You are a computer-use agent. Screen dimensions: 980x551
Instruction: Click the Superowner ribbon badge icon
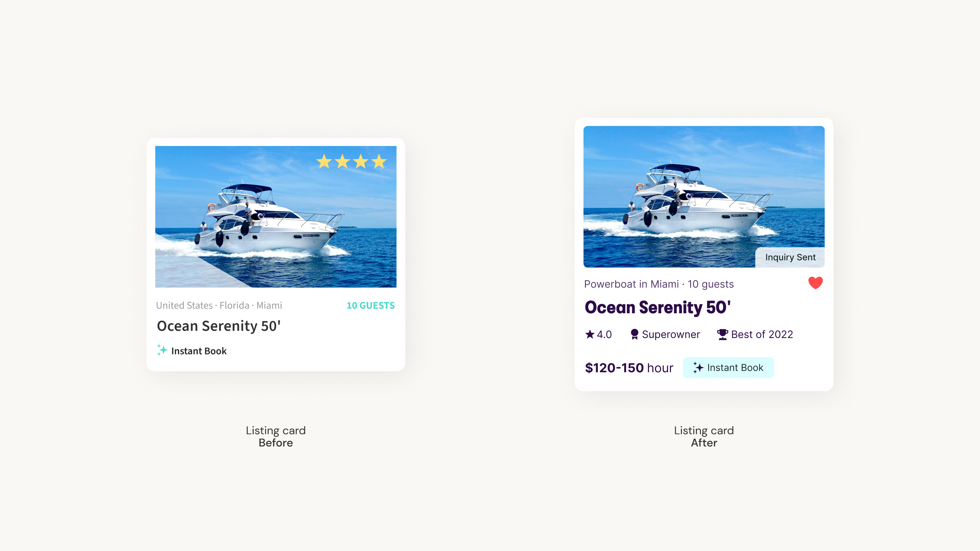click(x=634, y=334)
